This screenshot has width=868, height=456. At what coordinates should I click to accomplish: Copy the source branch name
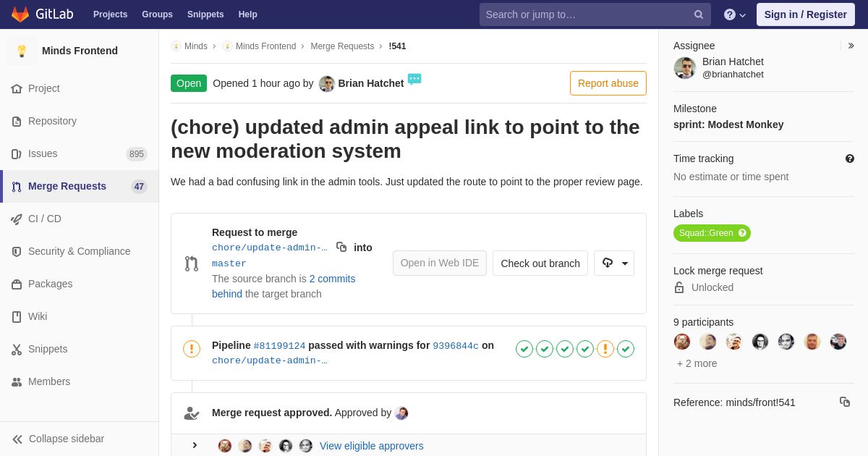[341, 247]
